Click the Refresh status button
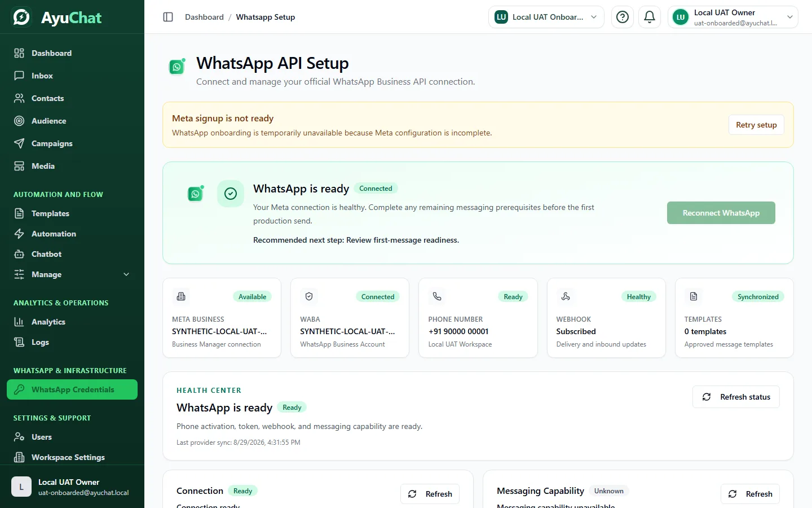This screenshot has width=812, height=508. (736, 397)
